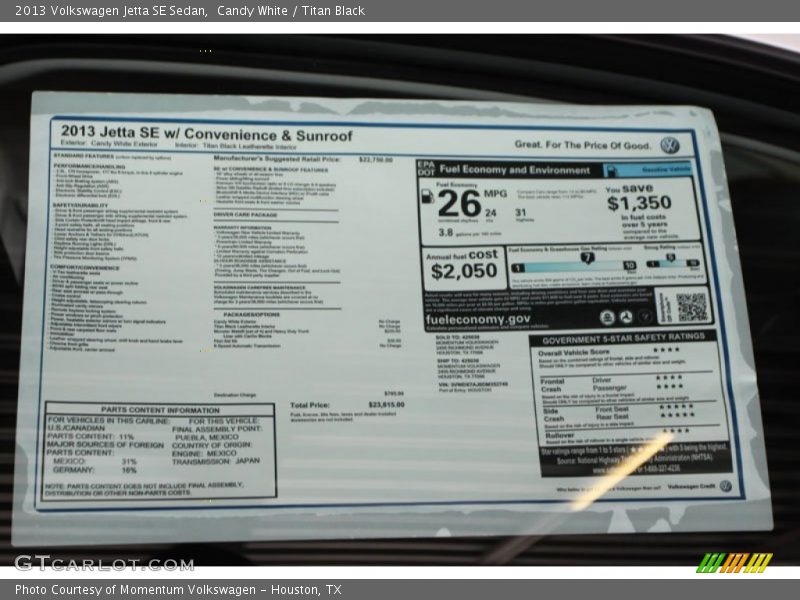Click the '$22,750.00' MSRP value

376,160
